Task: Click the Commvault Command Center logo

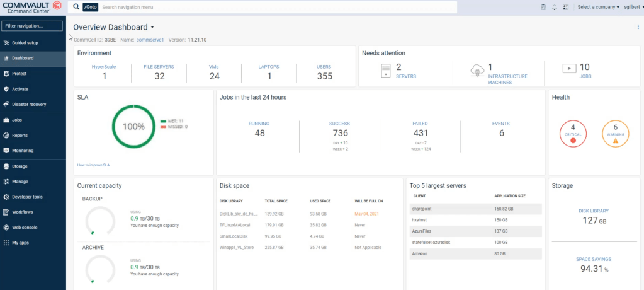Action: point(31,8)
